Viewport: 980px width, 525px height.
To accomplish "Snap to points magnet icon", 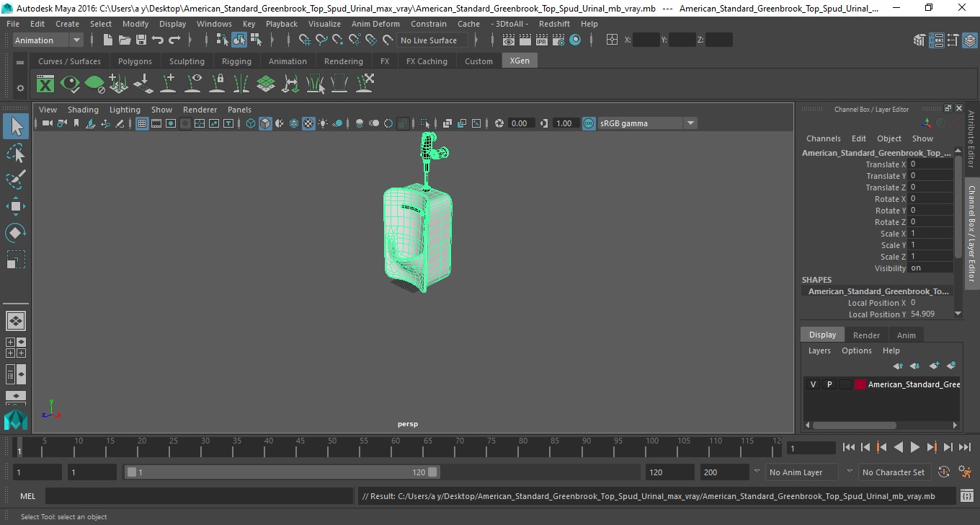I will click(x=338, y=40).
